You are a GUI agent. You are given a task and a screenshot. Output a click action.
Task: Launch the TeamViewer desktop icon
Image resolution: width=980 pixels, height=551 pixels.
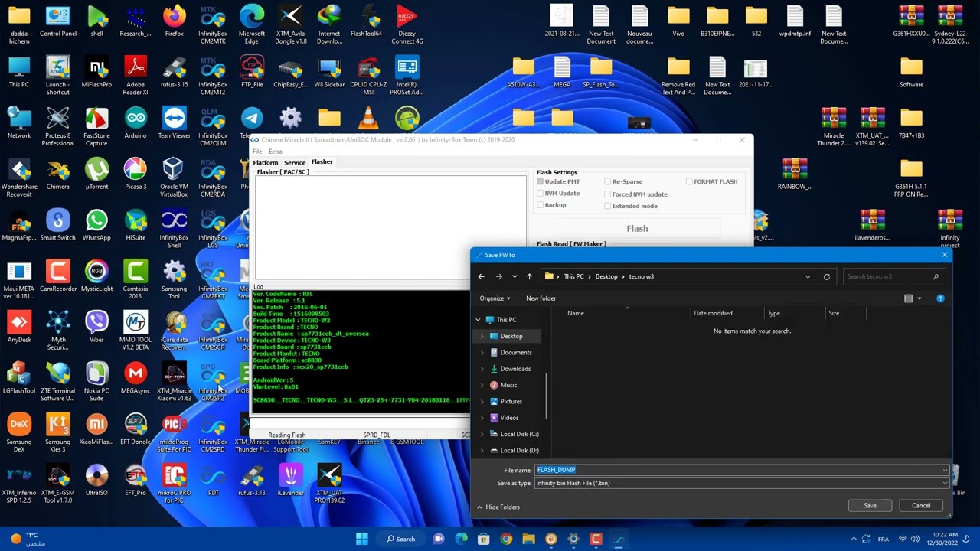174,123
